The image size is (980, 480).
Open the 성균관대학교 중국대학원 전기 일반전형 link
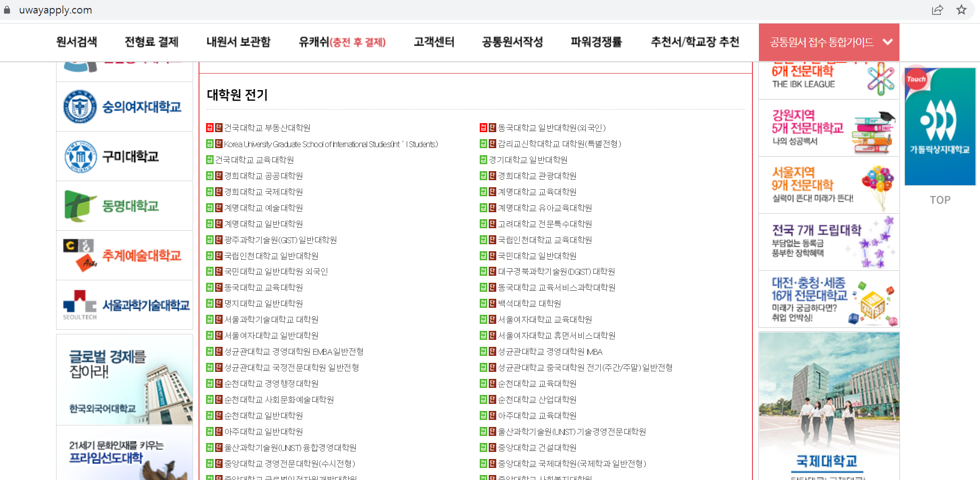tap(585, 367)
